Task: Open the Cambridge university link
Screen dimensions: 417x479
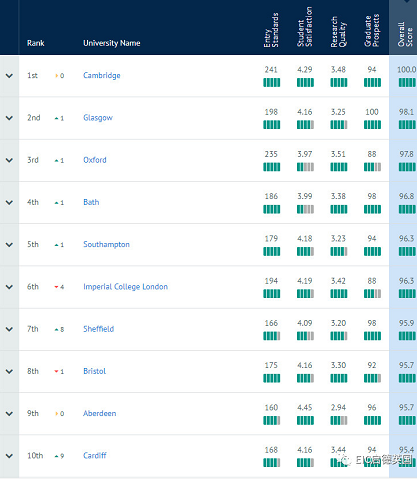Action: coord(102,76)
